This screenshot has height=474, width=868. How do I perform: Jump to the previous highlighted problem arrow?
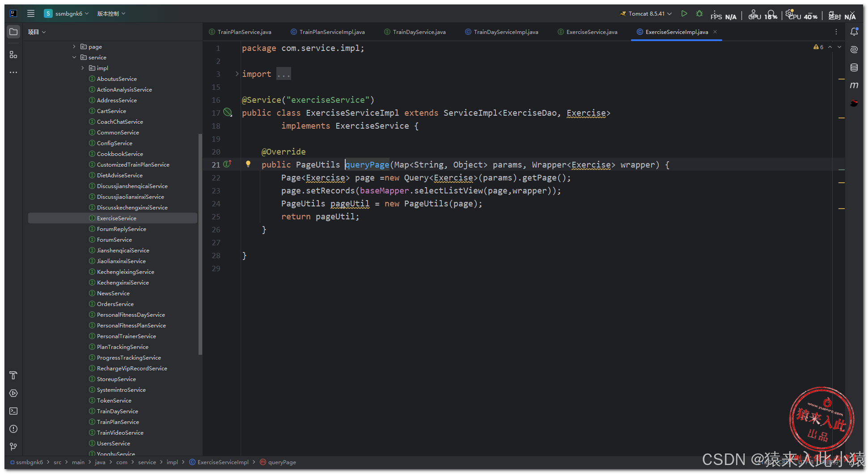[830, 47]
